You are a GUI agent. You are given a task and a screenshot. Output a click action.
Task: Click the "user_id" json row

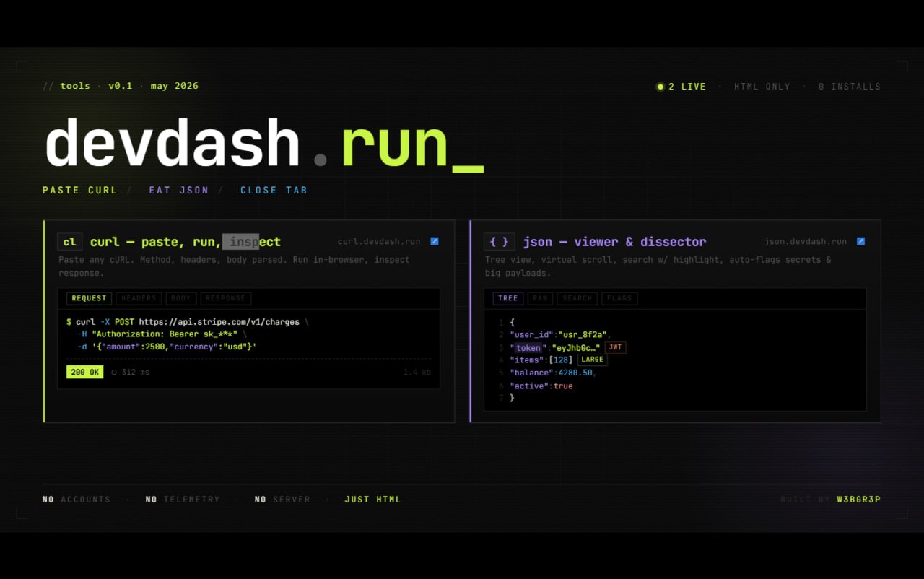pyautogui.click(x=559, y=335)
